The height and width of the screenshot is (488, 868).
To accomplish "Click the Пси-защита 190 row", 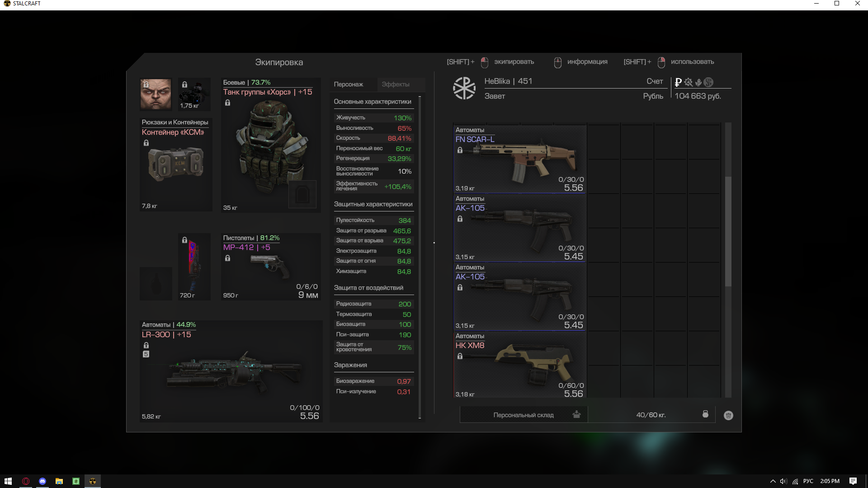I will click(374, 335).
